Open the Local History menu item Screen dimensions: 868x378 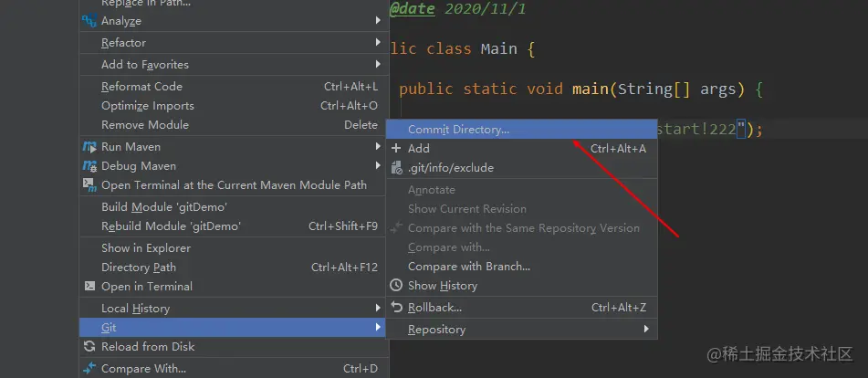233,309
